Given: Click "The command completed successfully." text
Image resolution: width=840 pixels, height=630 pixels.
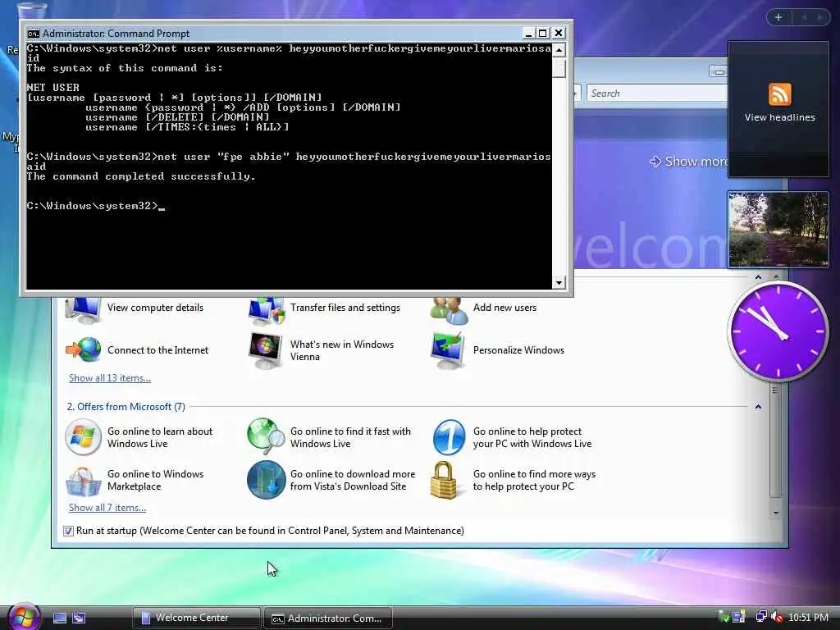Looking at the screenshot, I should pyautogui.click(x=141, y=176).
